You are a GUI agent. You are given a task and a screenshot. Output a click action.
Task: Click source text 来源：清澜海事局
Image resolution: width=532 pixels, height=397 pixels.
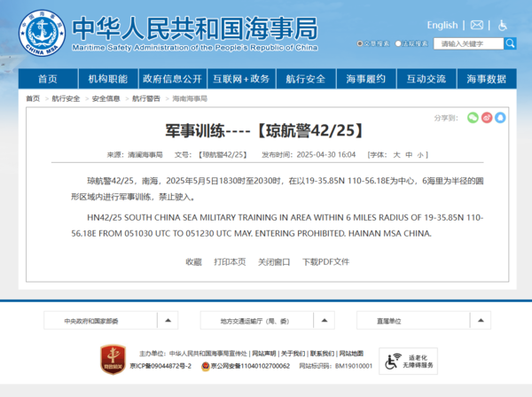tap(135, 155)
